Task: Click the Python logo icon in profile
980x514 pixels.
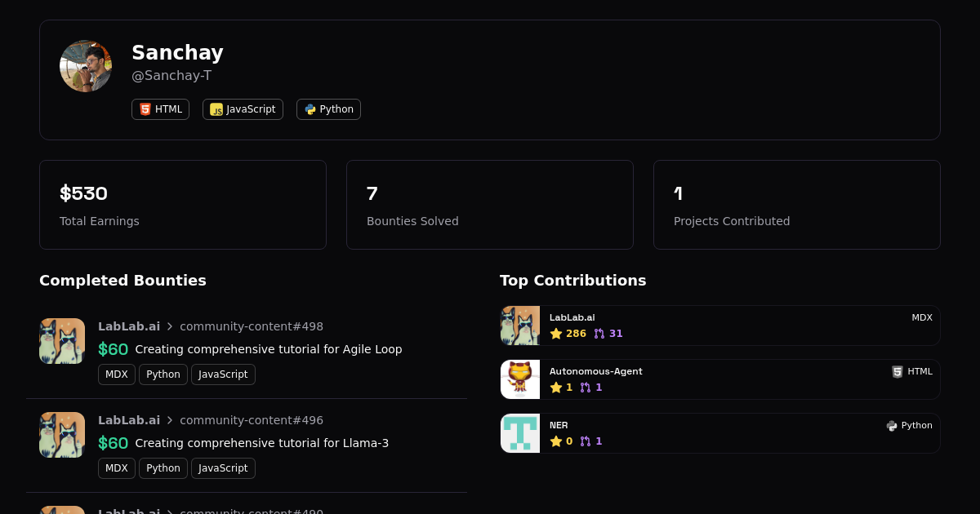Action: click(310, 109)
